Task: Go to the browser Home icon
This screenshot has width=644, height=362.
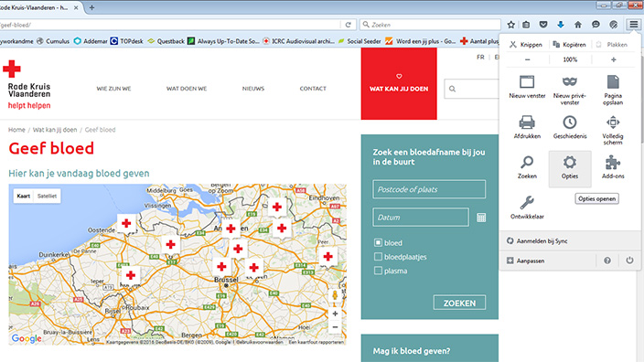Action: (x=578, y=25)
